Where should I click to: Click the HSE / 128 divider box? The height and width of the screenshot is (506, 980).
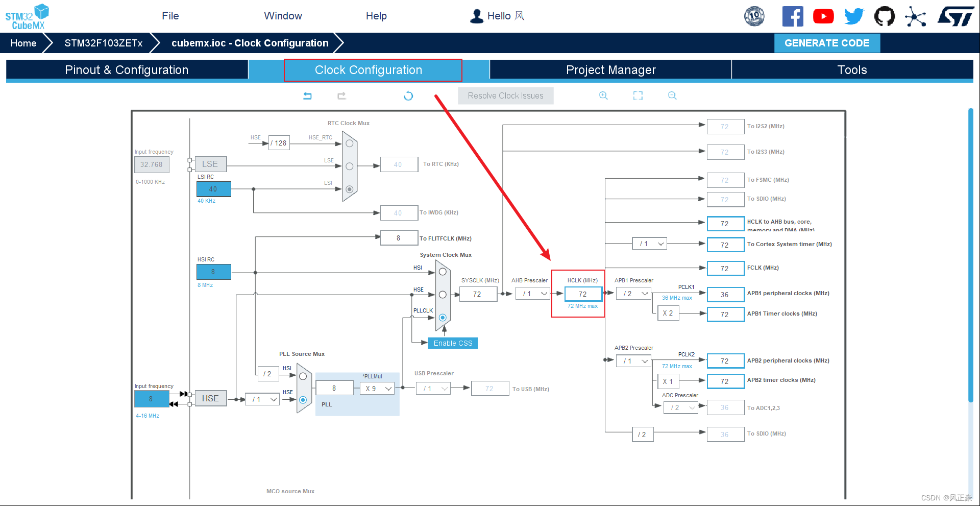(279, 143)
